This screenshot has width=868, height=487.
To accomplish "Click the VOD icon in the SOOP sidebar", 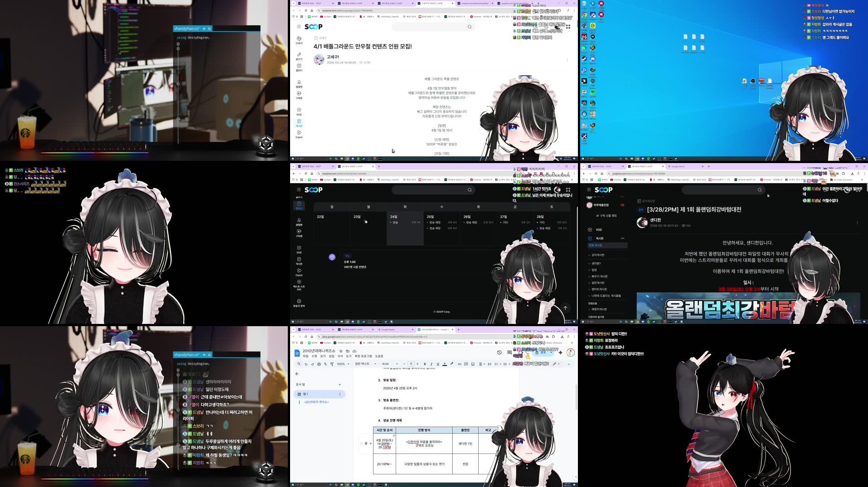I will click(x=299, y=110).
